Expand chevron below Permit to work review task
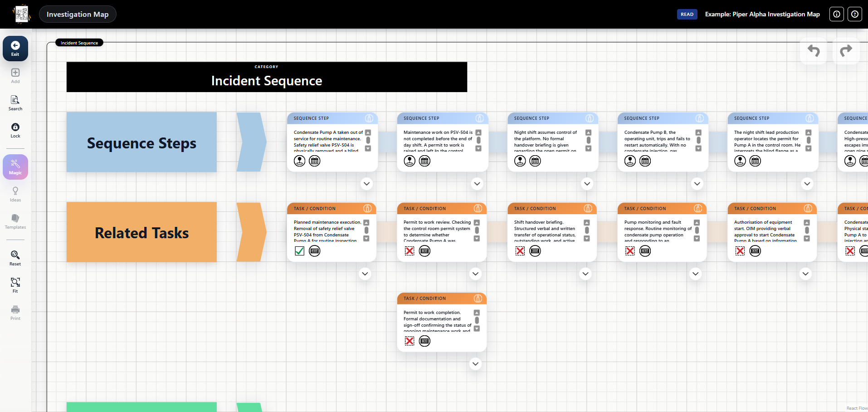This screenshot has width=868, height=412. pos(475,274)
